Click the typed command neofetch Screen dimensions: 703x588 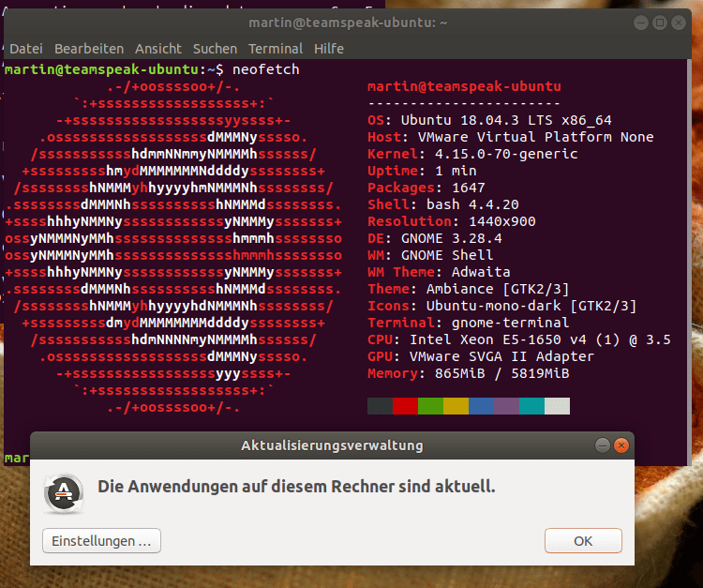[x=266, y=69]
